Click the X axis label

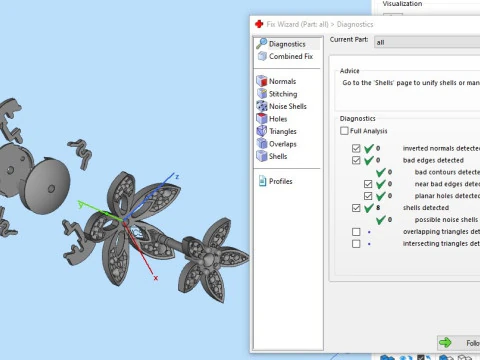[156, 278]
